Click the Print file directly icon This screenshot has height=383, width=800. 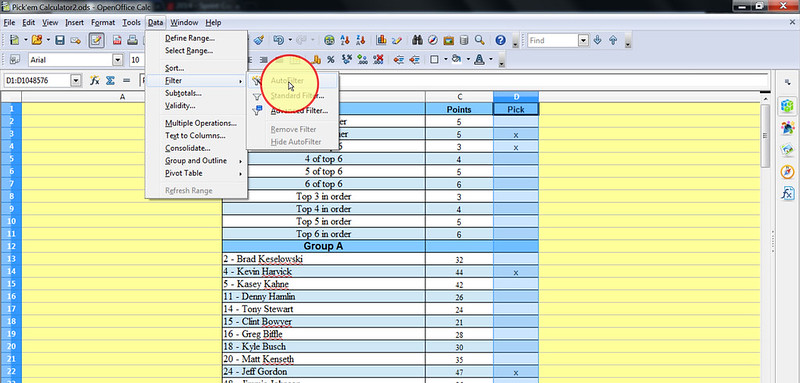point(132,40)
